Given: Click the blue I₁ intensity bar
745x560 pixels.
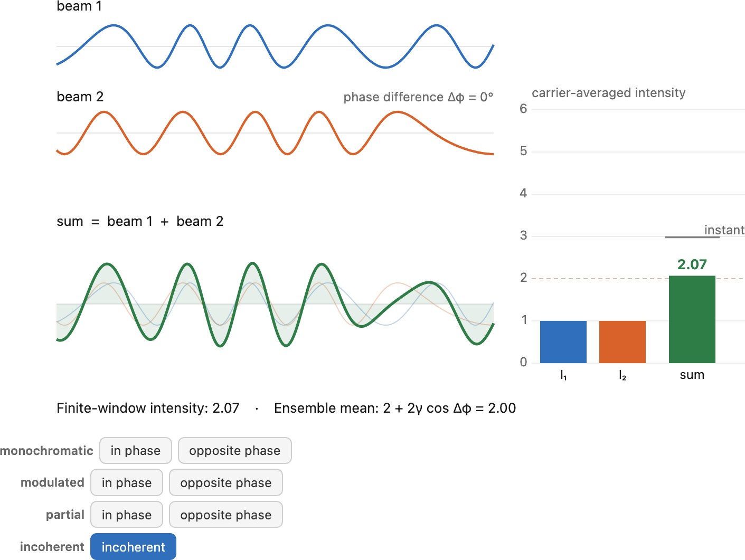Looking at the screenshot, I should [x=563, y=341].
